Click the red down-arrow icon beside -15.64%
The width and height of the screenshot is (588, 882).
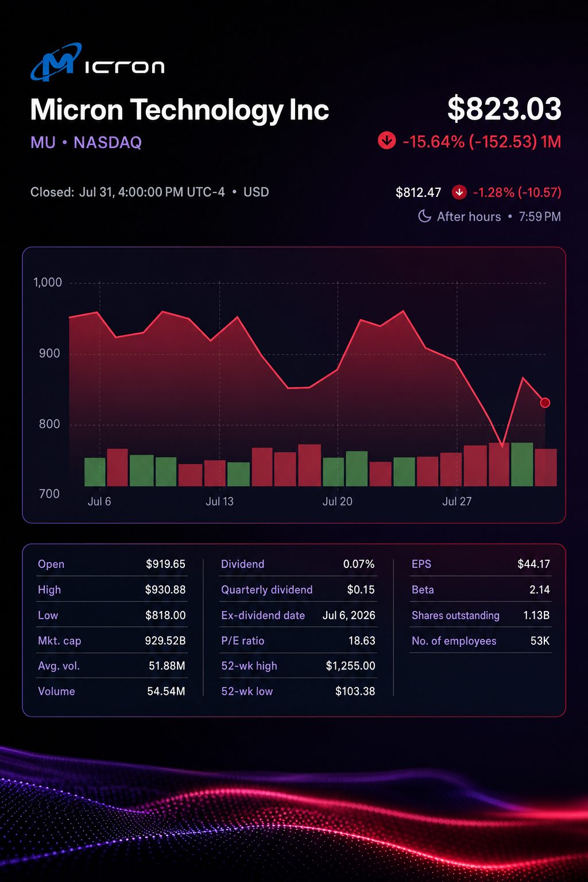[x=386, y=141]
